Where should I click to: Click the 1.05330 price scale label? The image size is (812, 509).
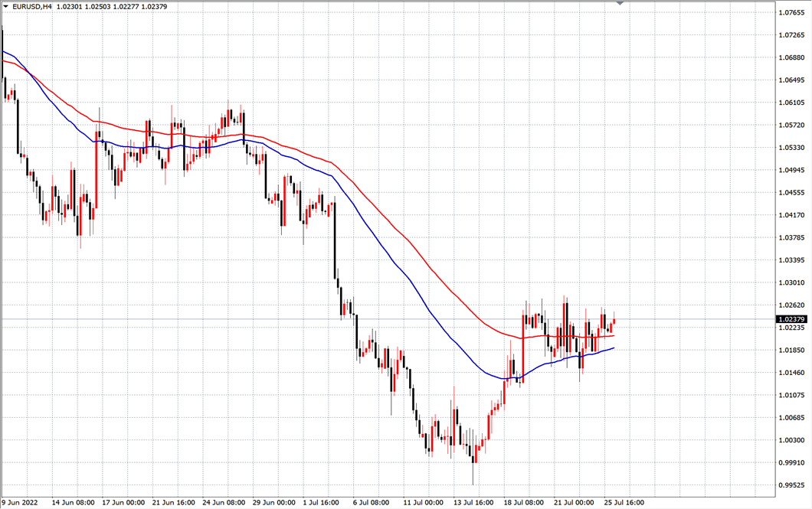[790, 148]
